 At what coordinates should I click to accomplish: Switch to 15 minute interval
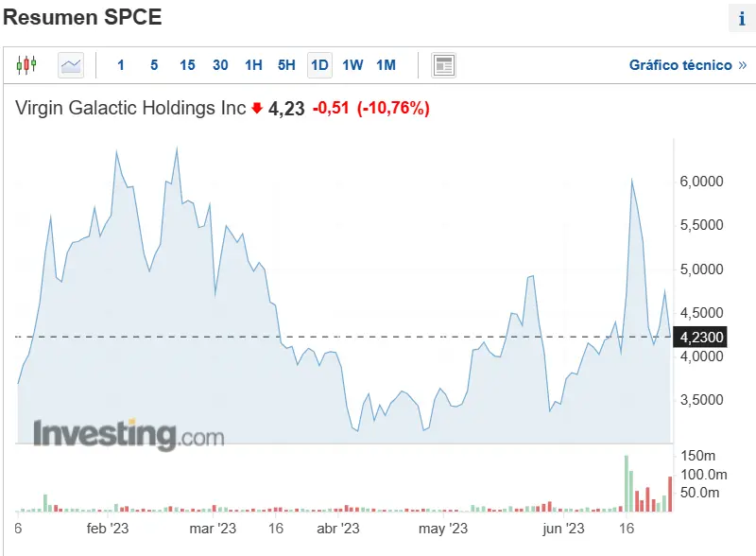[x=187, y=65]
